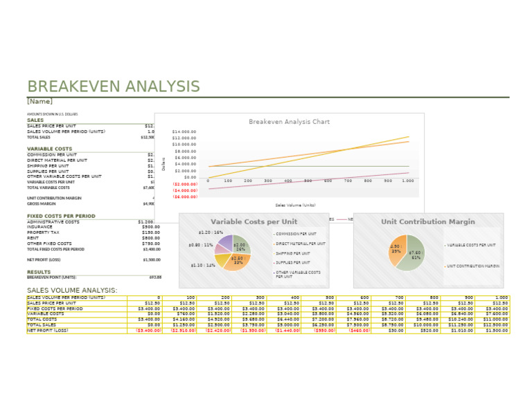The height and width of the screenshot is (411, 532).
Task: Select 'Other Variable Costs Per Unit' row label
Action: 64,176
